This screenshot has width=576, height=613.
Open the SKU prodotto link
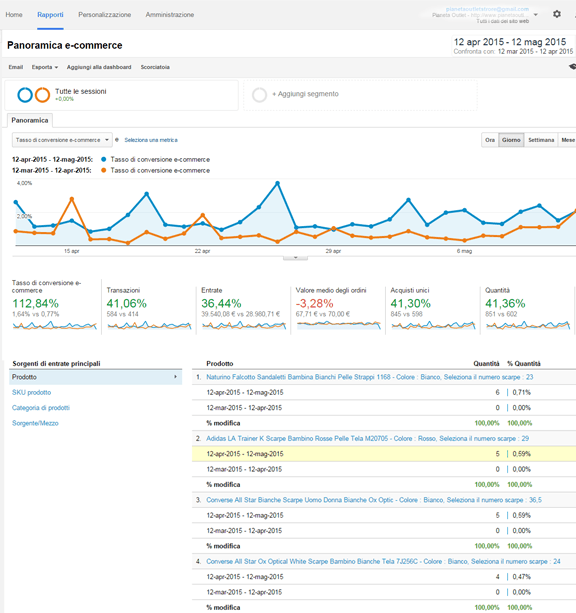[x=31, y=392]
